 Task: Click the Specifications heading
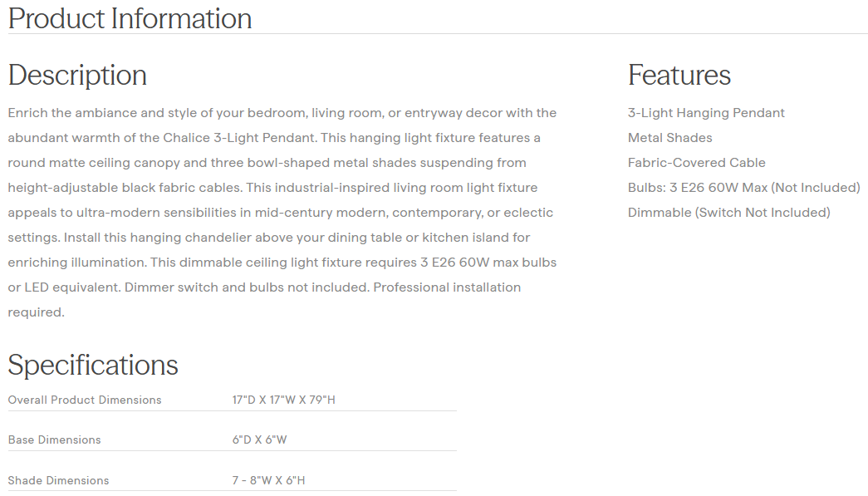pyautogui.click(x=93, y=366)
